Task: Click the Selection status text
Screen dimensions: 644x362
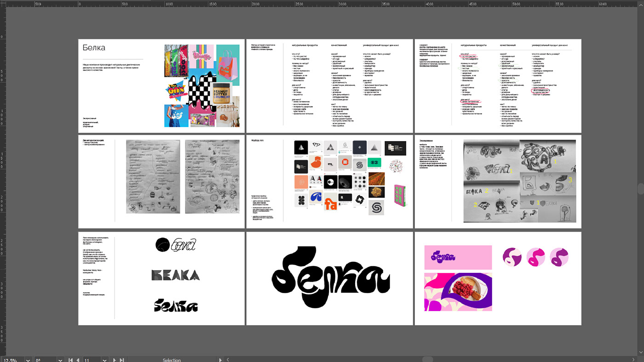Action: click(x=172, y=360)
